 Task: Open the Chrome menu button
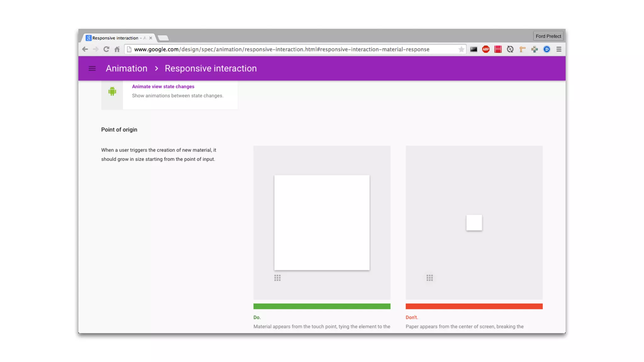559,49
